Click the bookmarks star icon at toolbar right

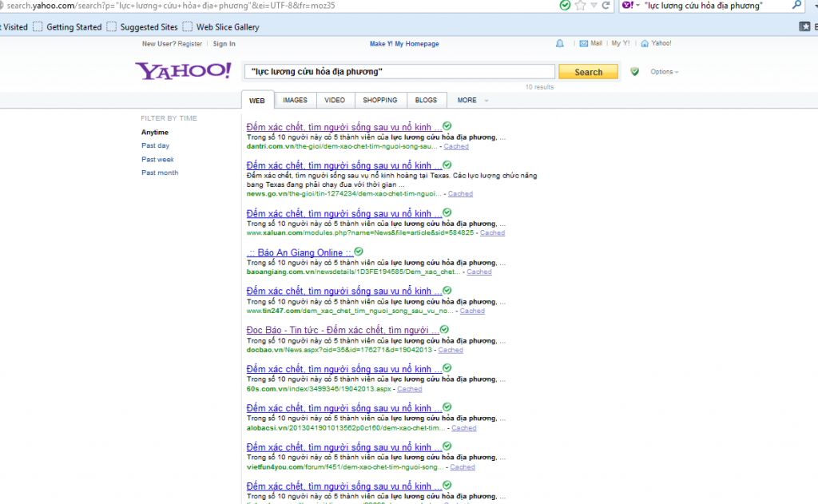[805, 26]
